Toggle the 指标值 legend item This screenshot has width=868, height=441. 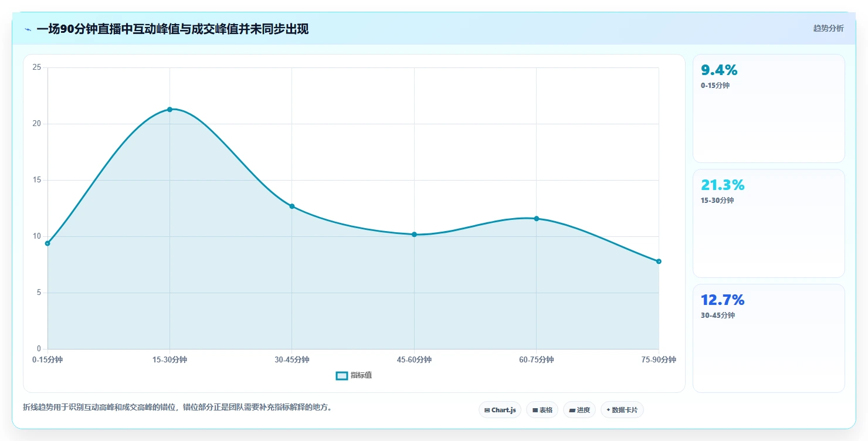[x=354, y=375]
